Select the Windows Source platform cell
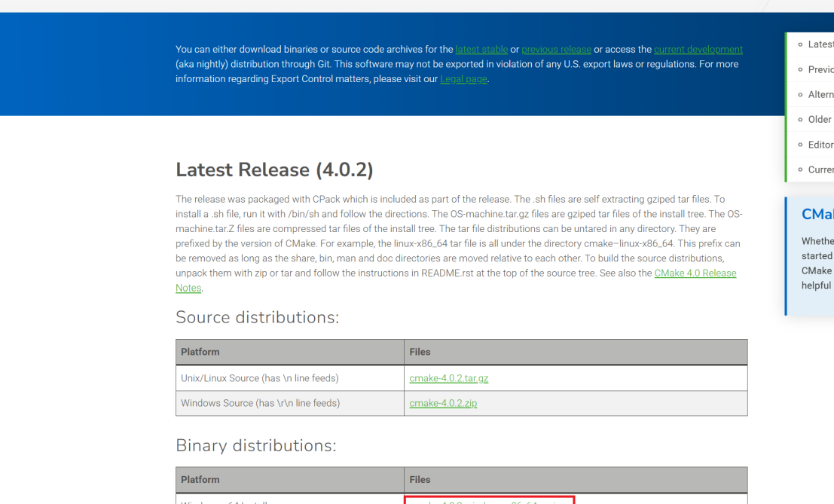Viewport: 834px width, 504px height. pyautogui.click(x=290, y=403)
